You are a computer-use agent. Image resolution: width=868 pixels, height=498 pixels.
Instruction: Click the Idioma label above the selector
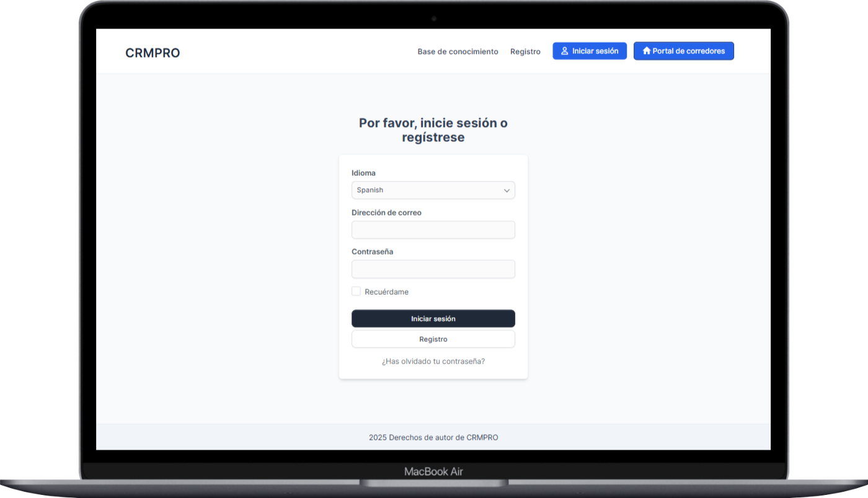click(363, 173)
